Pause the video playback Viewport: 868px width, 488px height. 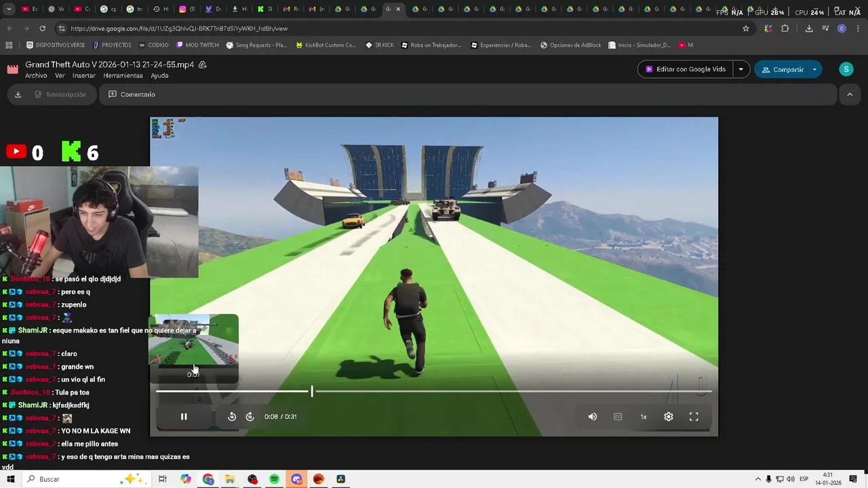[184, 417]
